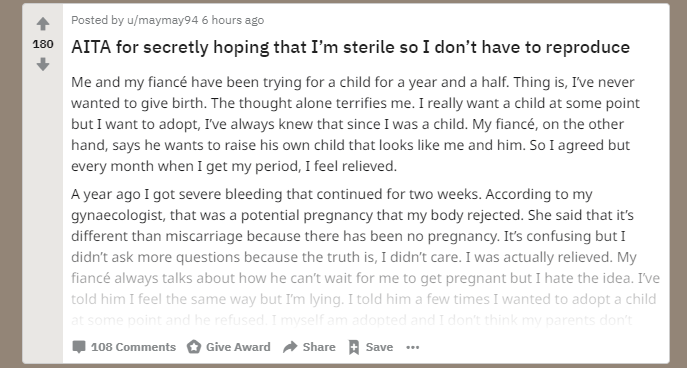Viewport: 687px width, 368px height.
Task: Click the Give Award text label
Action: (238, 347)
